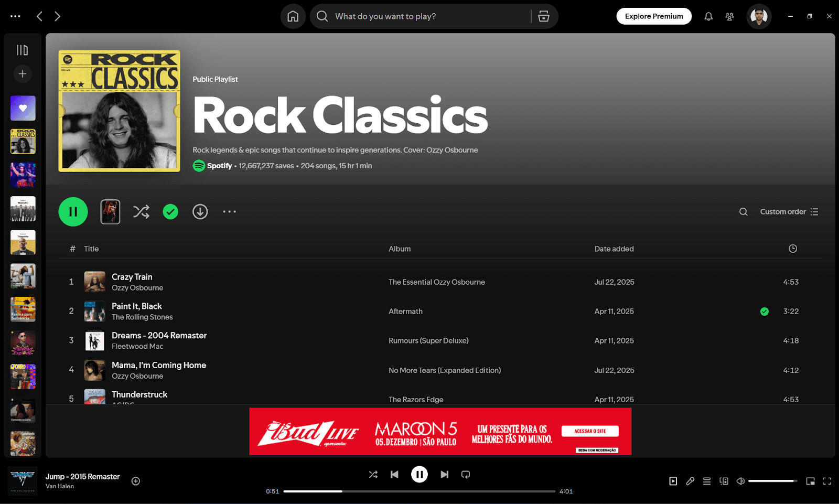Screen dimensions: 839x504
Task: Open The Essential Ozzy Osbourne album link
Action: point(437,282)
